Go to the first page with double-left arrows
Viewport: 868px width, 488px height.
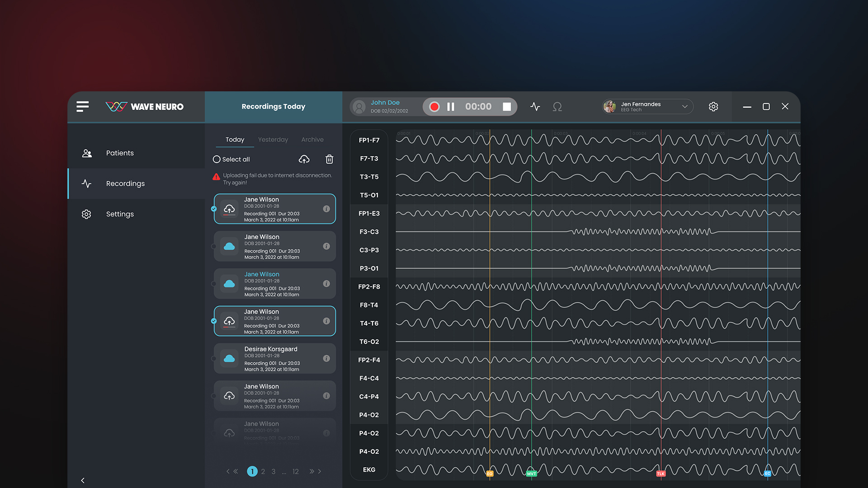pyautogui.click(x=236, y=471)
